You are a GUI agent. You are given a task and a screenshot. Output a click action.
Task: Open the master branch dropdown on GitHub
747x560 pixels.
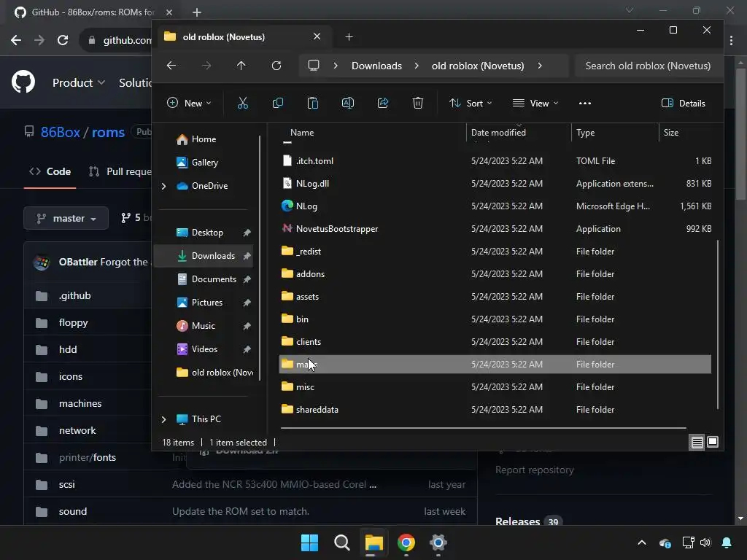(x=66, y=218)
